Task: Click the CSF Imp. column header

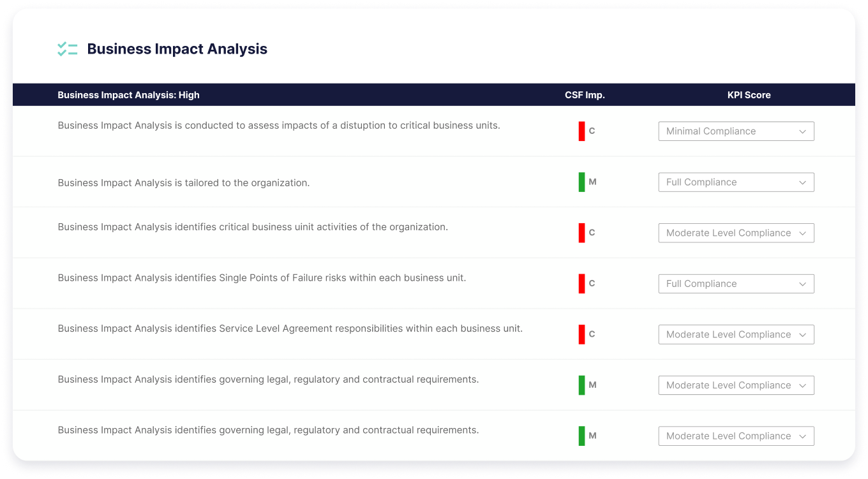Action: pos(585,94)
